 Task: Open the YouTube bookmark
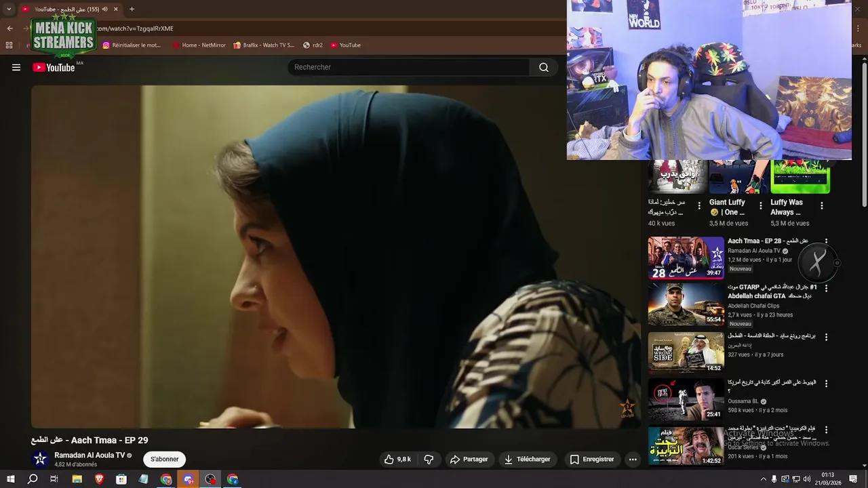pyautogui.click(x=346, y=45)
